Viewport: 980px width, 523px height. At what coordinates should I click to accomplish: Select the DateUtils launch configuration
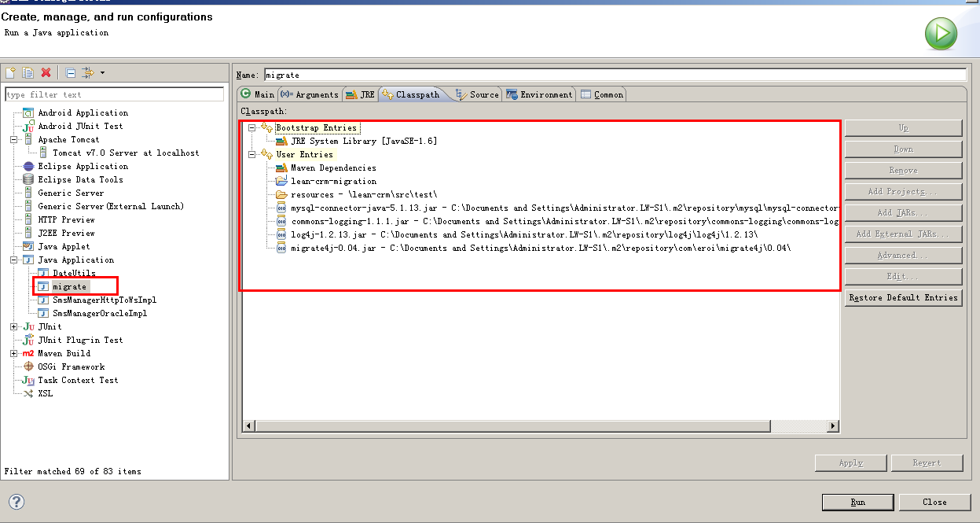click(x=74, y=274)
